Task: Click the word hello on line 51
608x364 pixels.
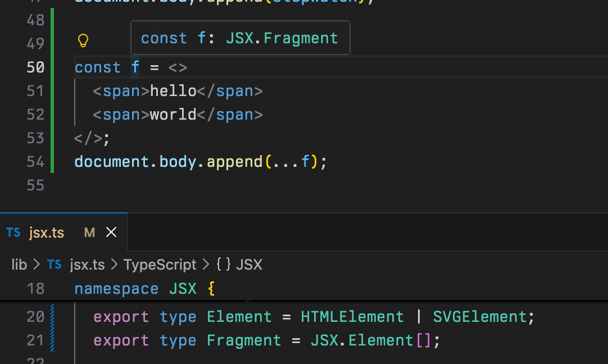Action: point(173,91)
